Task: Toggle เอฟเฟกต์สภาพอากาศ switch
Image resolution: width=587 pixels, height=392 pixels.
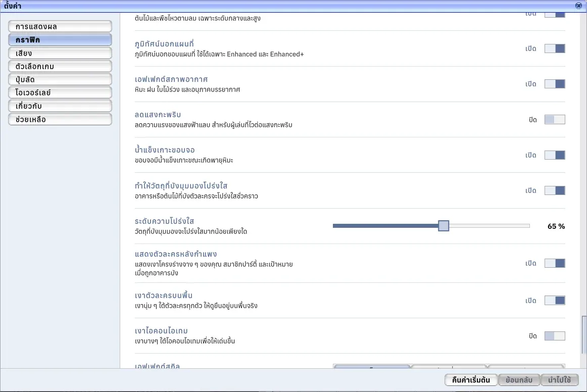Action: click(x=555, y=84)
